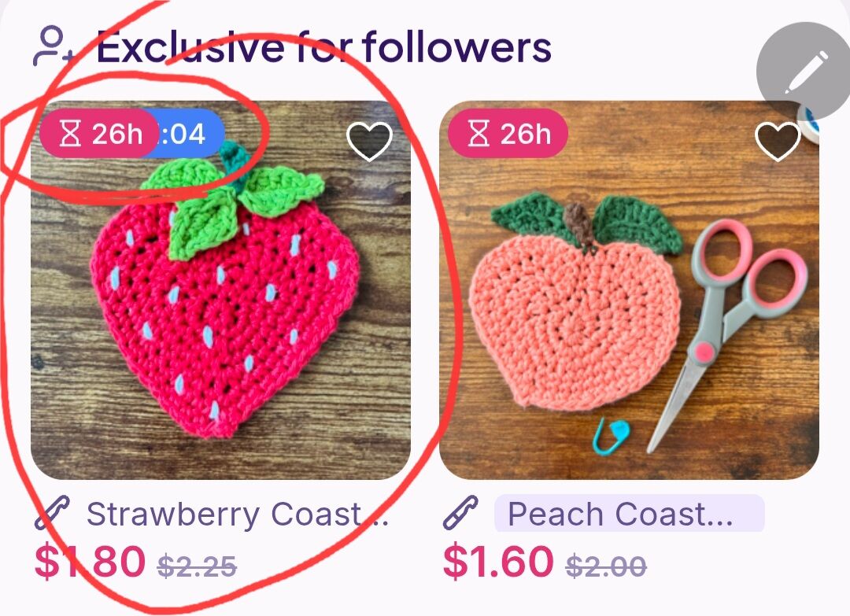Open the Strawberry Coaster pattern title

[x=238, y=515]
